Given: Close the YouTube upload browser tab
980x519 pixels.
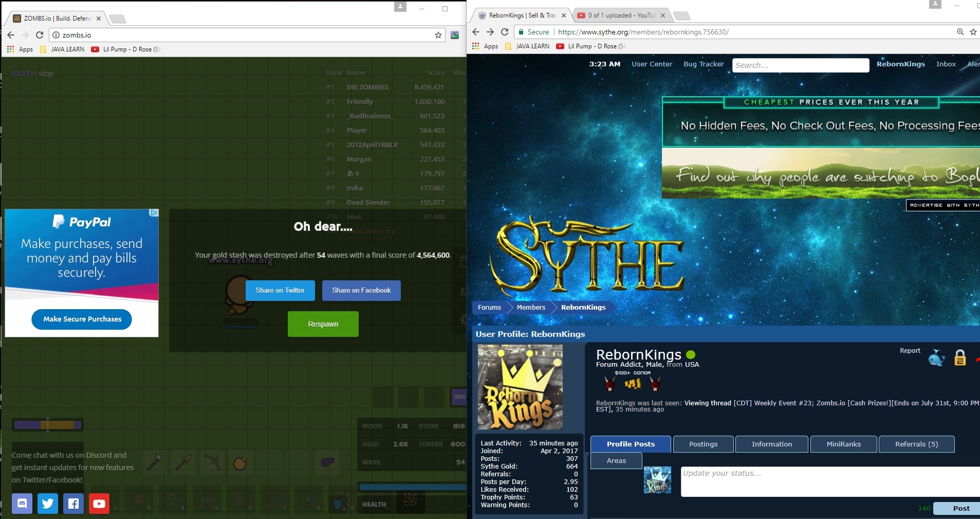Looking at the screenshot, I should point(663,15).
